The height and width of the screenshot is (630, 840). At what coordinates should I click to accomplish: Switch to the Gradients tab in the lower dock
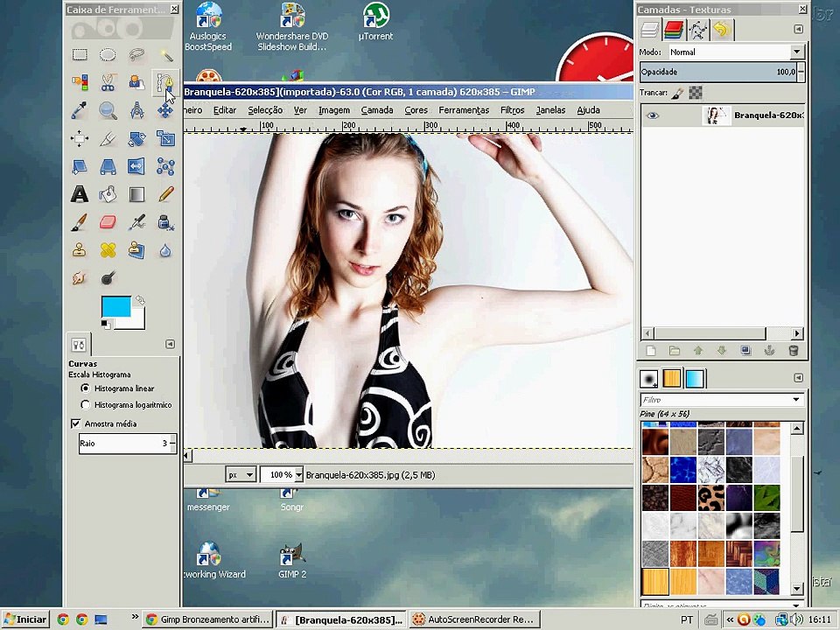pyautogui.click(x=694, y=378)
